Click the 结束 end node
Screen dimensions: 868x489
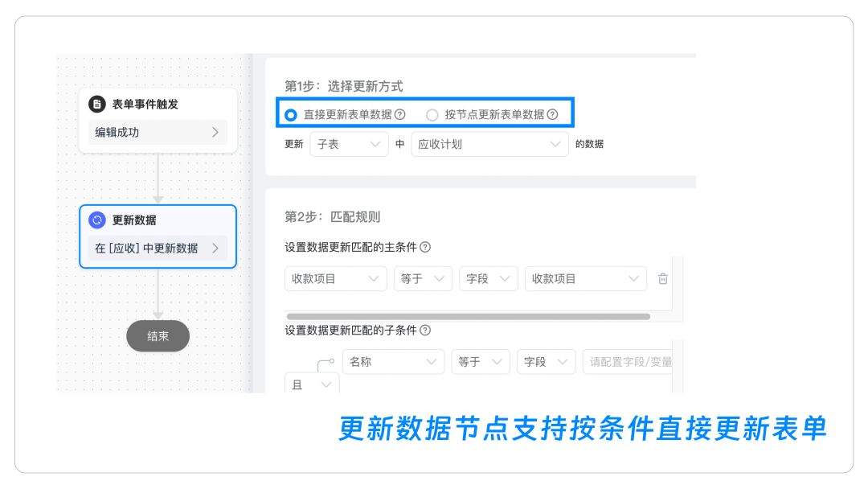coord(158,336)
